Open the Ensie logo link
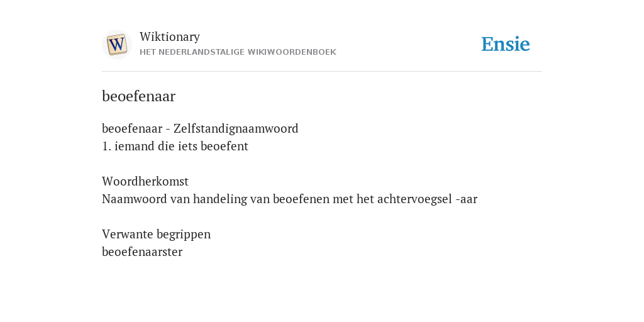The image size is (644, 322). pyautogui.click(x=506, y=44)
